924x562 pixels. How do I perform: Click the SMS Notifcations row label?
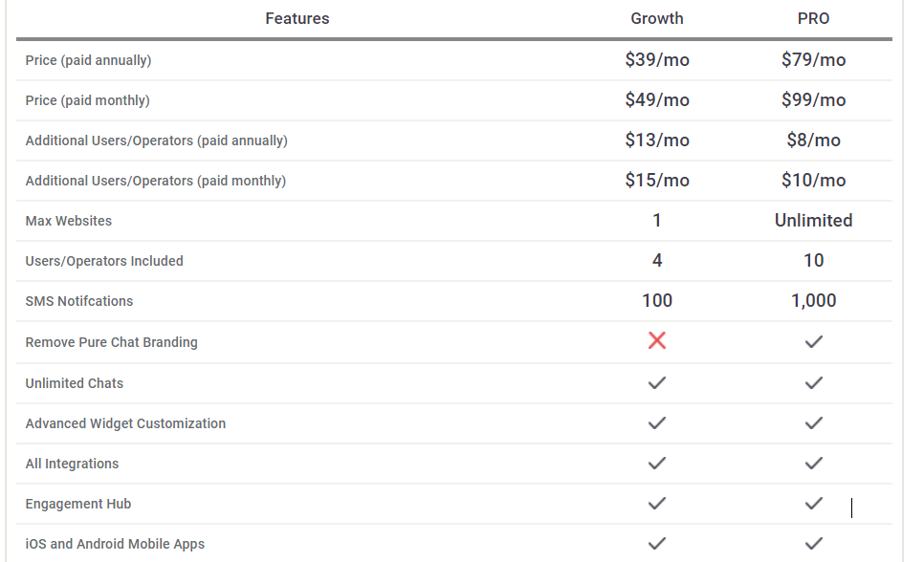(79, 301)
